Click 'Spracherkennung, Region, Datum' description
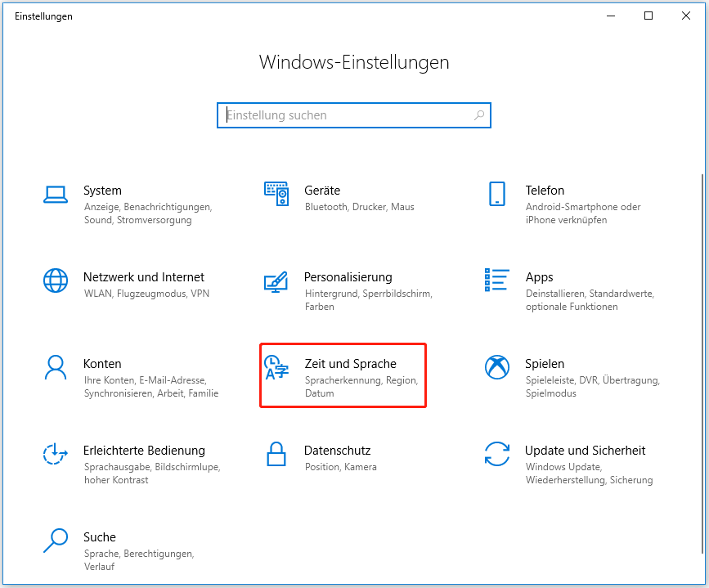 [361, 387]
